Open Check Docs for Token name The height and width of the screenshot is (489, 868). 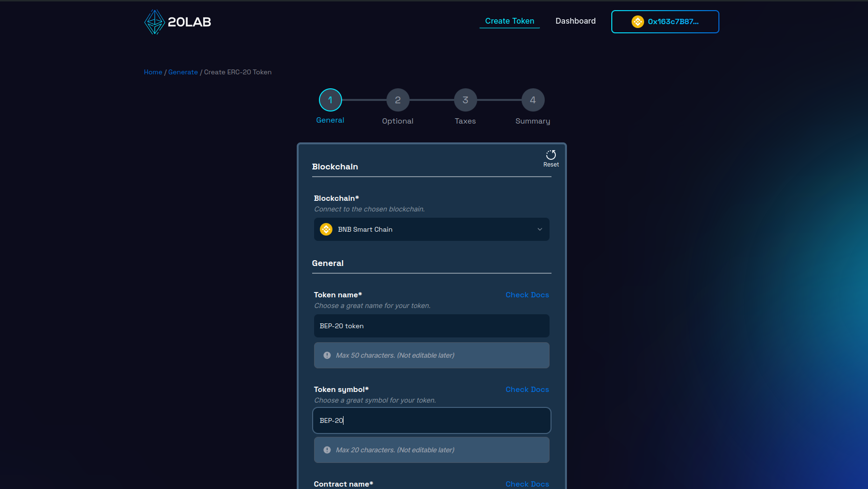(527, 295)
